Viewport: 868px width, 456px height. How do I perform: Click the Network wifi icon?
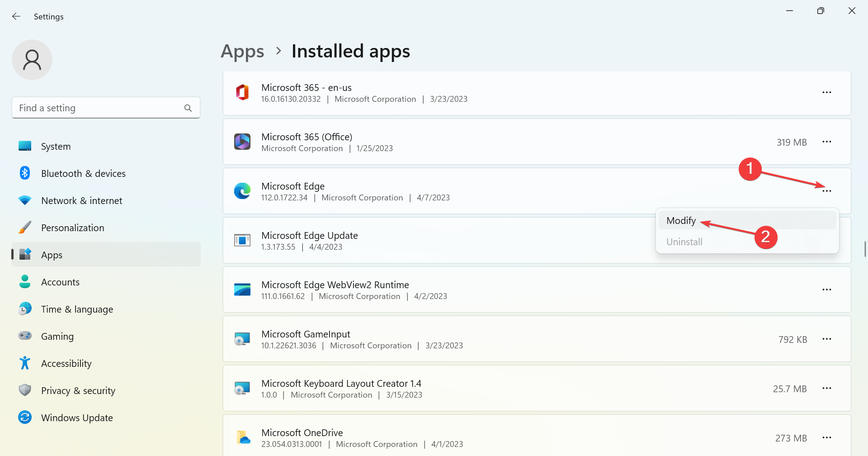pyautogui.click(x=25, y=200)
